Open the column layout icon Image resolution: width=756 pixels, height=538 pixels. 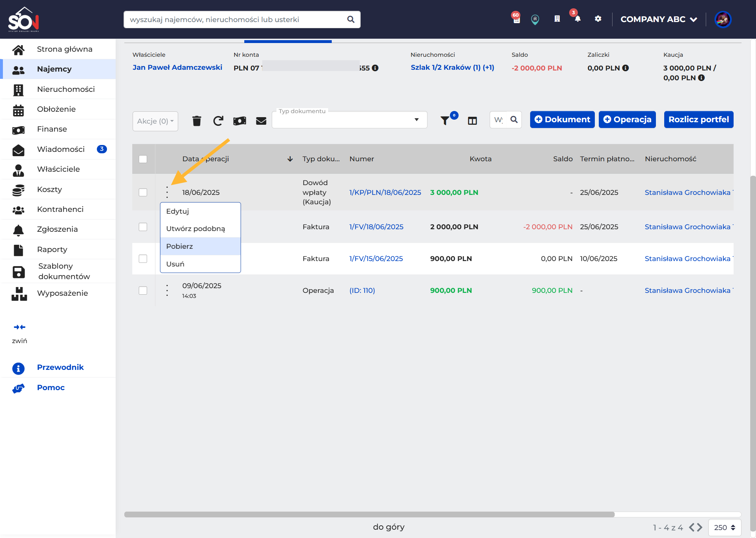click(x=472, y=121)
